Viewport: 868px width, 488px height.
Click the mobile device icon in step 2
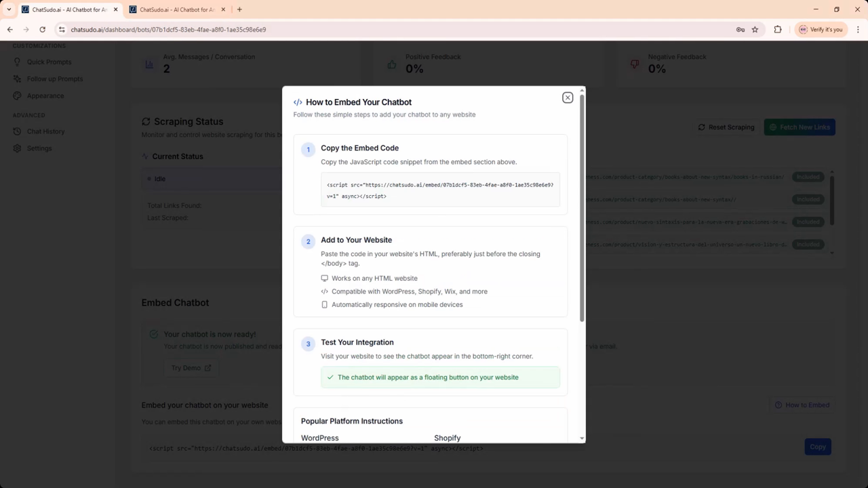coord(324,305)
